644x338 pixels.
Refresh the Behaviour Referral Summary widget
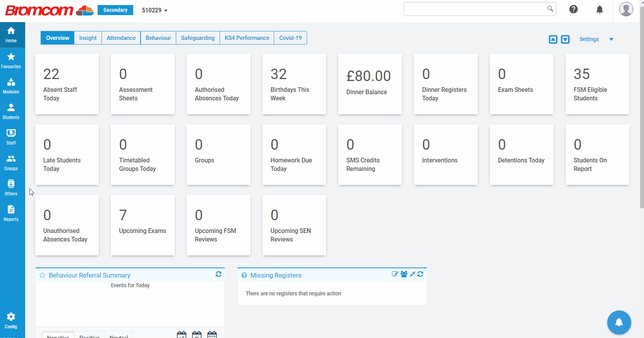point(218,274)
